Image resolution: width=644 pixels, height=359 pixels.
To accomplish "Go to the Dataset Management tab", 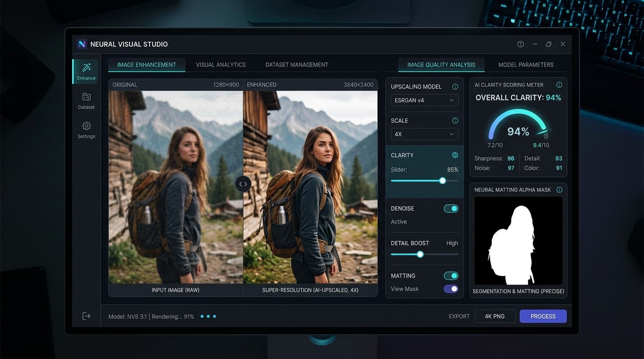I will [297, 65].
